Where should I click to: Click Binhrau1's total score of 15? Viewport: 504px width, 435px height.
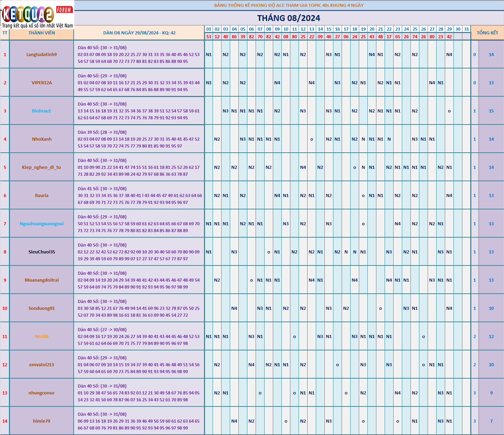click(x=491, y=111)
